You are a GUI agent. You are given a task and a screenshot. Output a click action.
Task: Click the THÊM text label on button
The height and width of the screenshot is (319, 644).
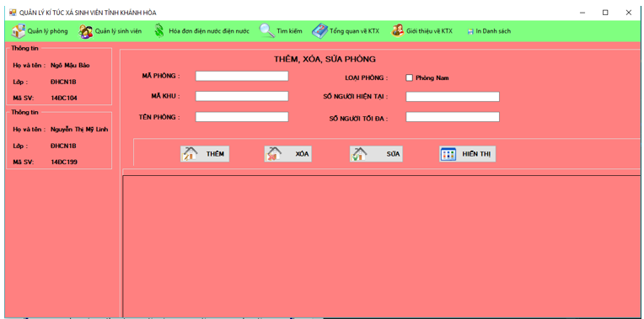point(215,154)
